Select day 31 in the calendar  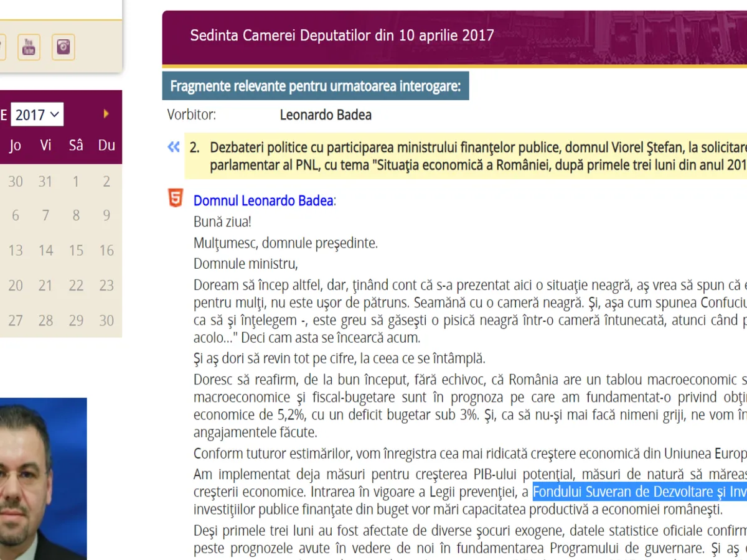[45, 182]
